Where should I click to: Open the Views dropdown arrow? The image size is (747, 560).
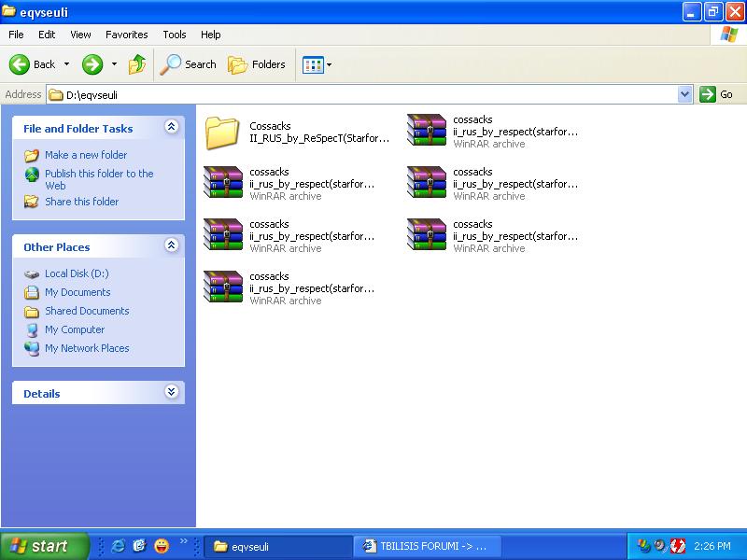330,64
